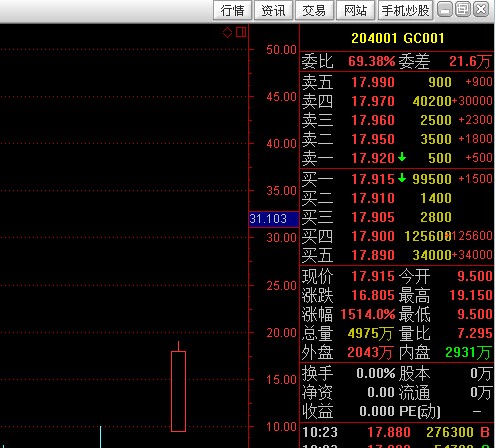Image resolution: width=495 pixels, height=448 pixels.
Task: Click the 网站 button
Action: 355,10
